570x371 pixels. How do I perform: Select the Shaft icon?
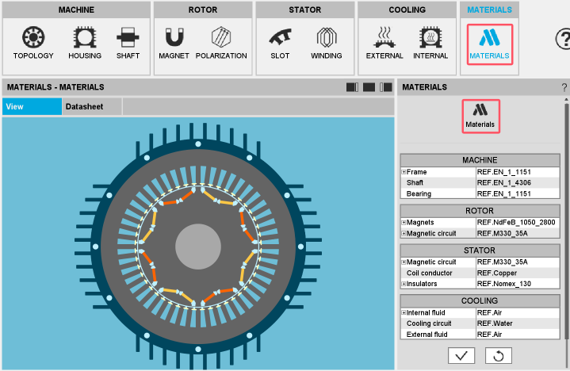pos(128,43)
